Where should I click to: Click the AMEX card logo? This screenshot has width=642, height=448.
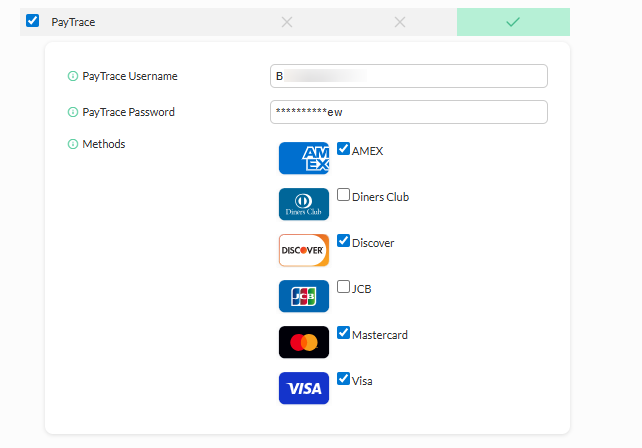pos(304,158)
